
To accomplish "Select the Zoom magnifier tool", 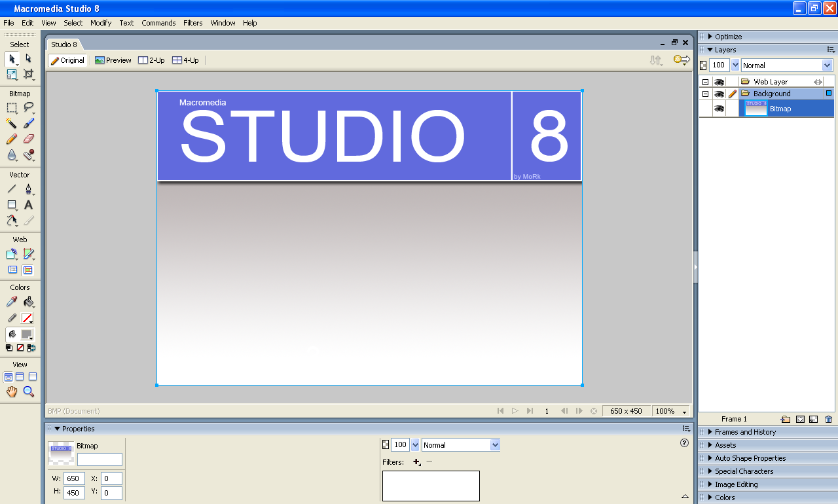I will [x=28, y=391].
